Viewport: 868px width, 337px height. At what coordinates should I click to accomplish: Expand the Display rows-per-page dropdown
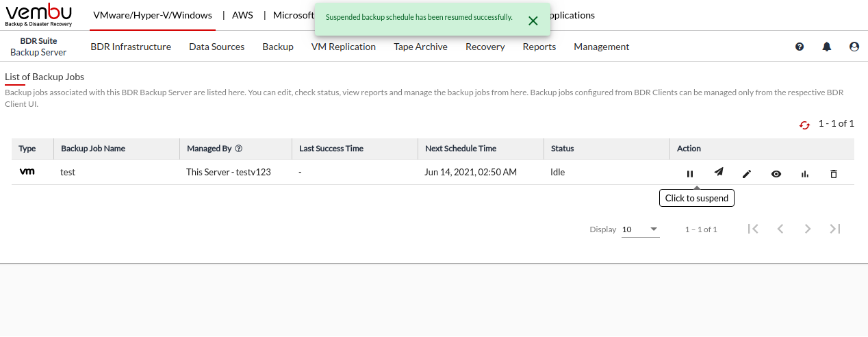coord(640,229)
